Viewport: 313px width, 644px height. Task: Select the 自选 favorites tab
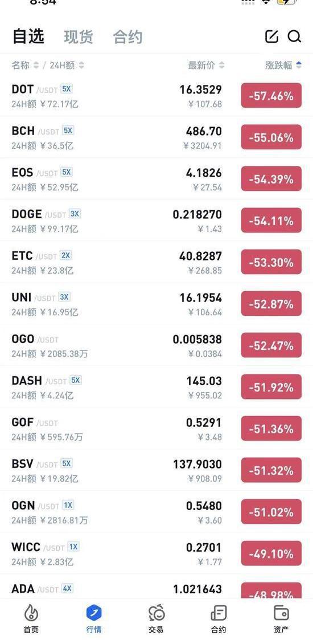(x=28, y=36)
